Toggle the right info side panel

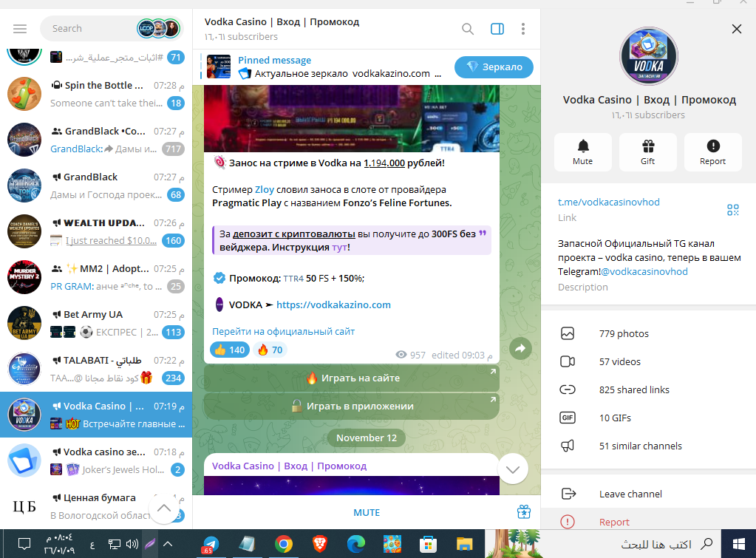(x=497, y=29)
